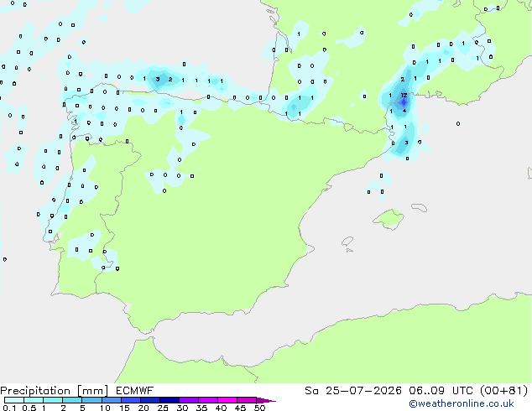
Task: Pick the 0.1–0.5 mm palest cyan swatch
Action: (14, 400)
